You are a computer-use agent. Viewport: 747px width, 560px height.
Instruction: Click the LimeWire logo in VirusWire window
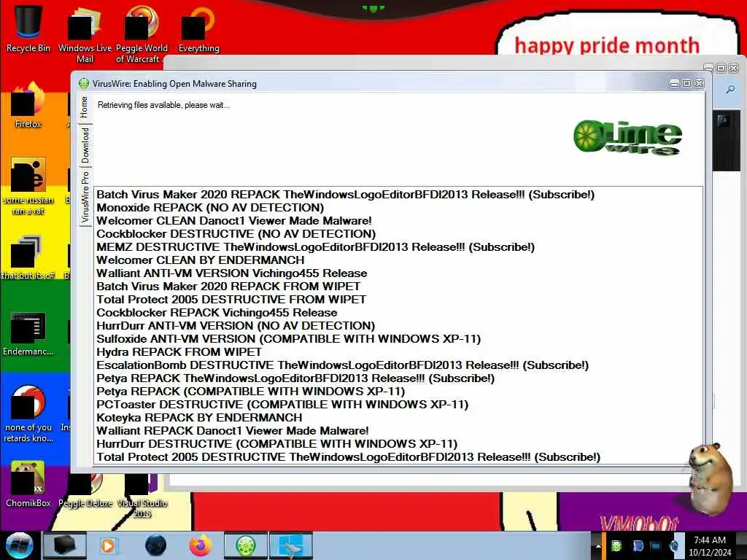click(628, 137)
